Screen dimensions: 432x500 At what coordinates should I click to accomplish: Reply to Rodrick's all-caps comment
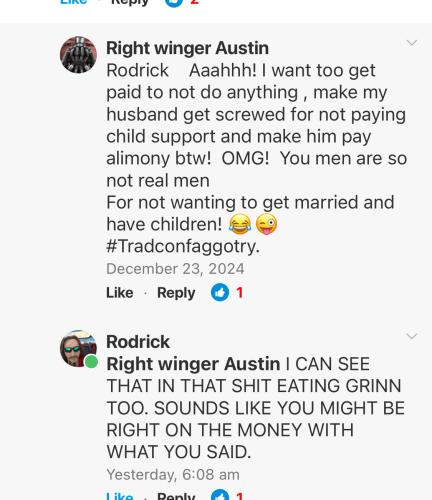click(176, 496)
